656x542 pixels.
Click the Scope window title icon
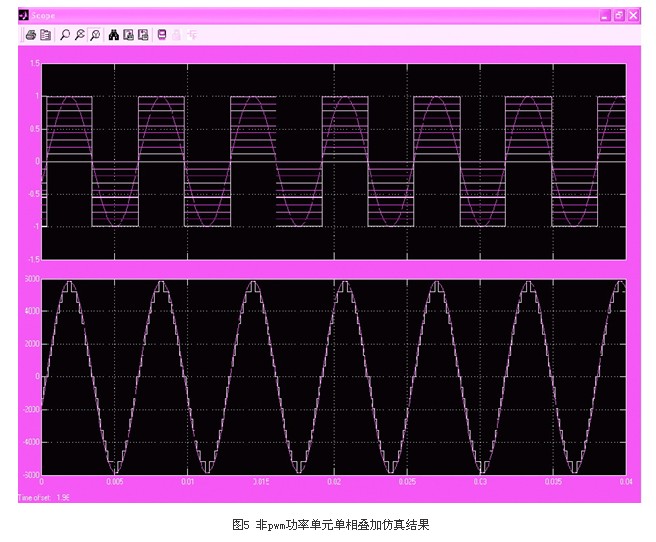(x=23, y=15)
